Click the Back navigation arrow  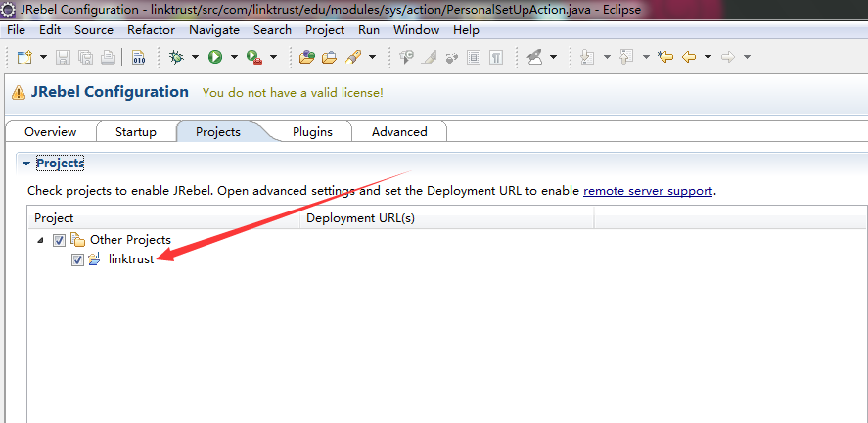click(689, 57)
